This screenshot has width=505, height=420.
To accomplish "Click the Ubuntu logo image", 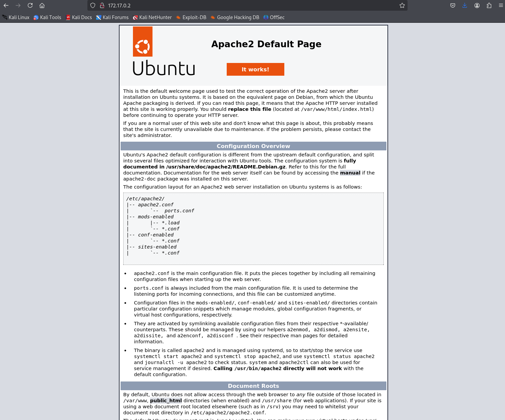I will (x=164, y=51).
